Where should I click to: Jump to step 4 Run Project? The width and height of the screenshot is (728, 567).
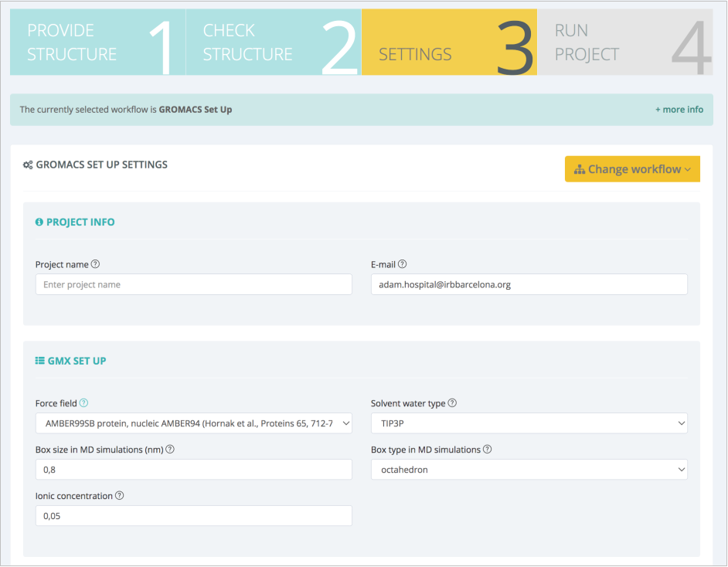pos(624,42)
